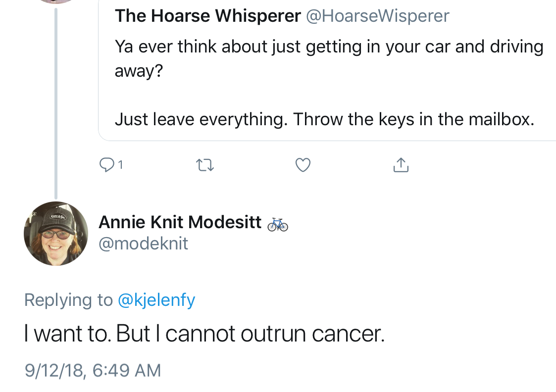Screen dimensions: 556x392
Task: Open the quoted tweet about driving away
Action: [327, 70]
